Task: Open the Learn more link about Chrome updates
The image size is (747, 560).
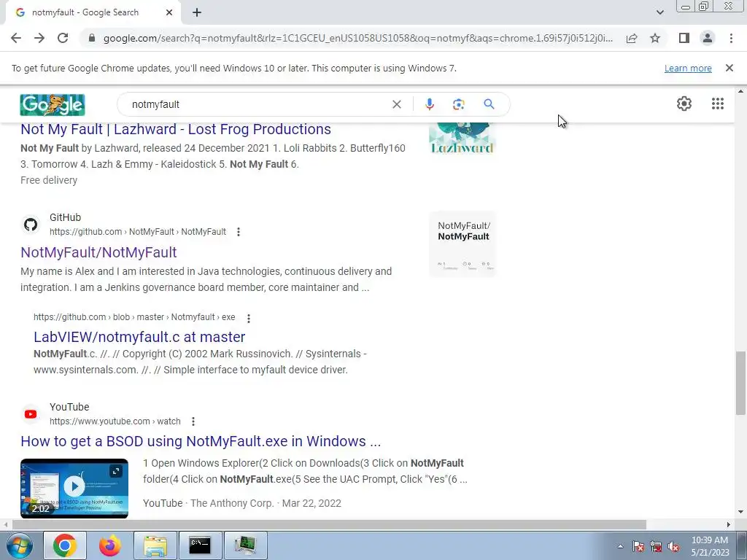Action: [688, 68]
